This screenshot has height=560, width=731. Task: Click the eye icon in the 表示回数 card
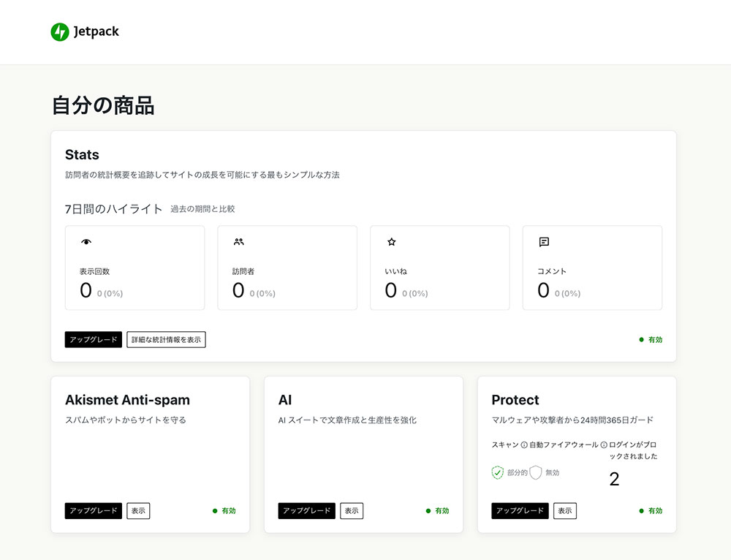(x=86, y=241)
